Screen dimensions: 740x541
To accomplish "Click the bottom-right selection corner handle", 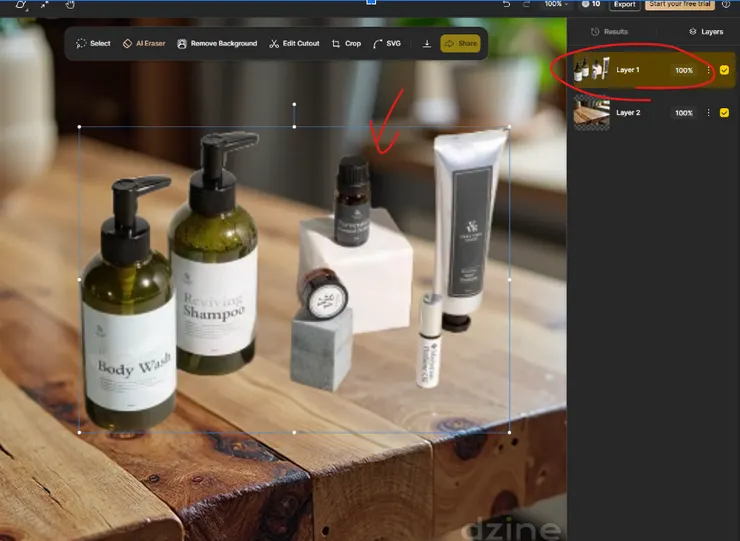I will (x=509, y=432).
